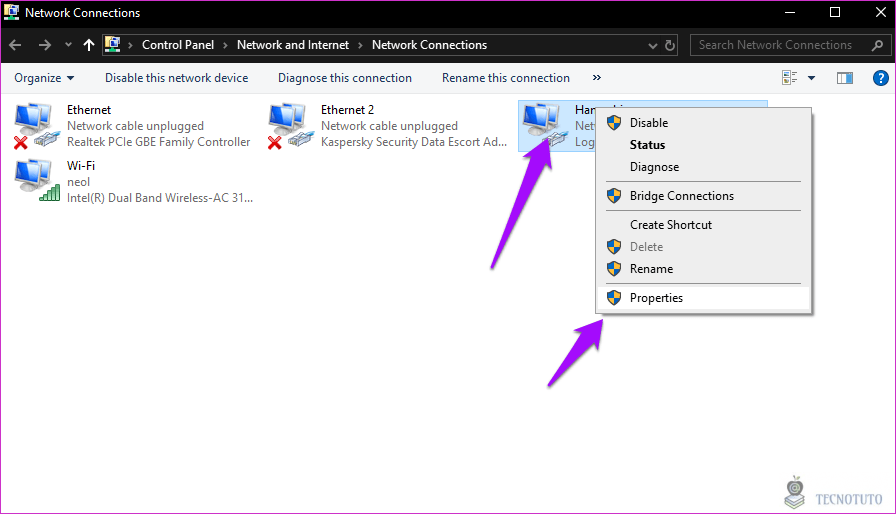Go forward using the forward arrow
This screenshot has height=514, width=896.
tap(45, 45)
